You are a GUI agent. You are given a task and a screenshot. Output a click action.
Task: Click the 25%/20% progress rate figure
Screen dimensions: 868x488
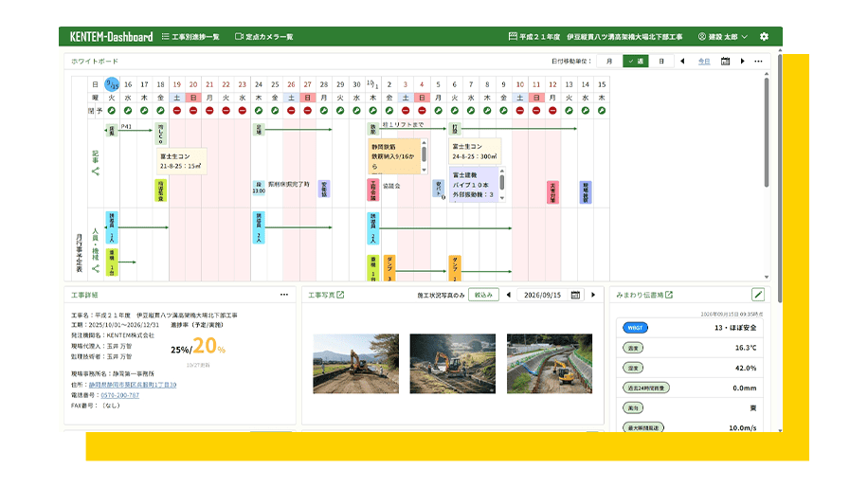[198, 347]
